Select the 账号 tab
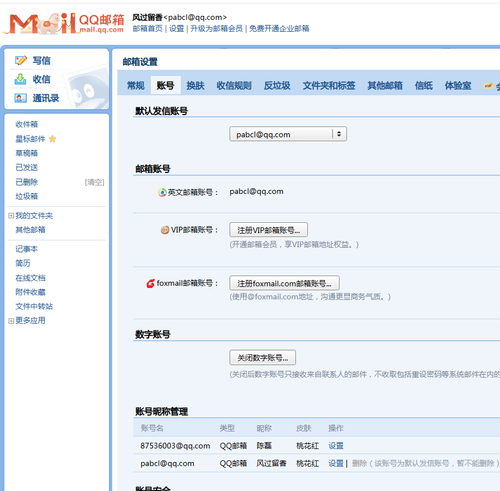The width and height of the screenshot is (500, 491). [166, 86]
